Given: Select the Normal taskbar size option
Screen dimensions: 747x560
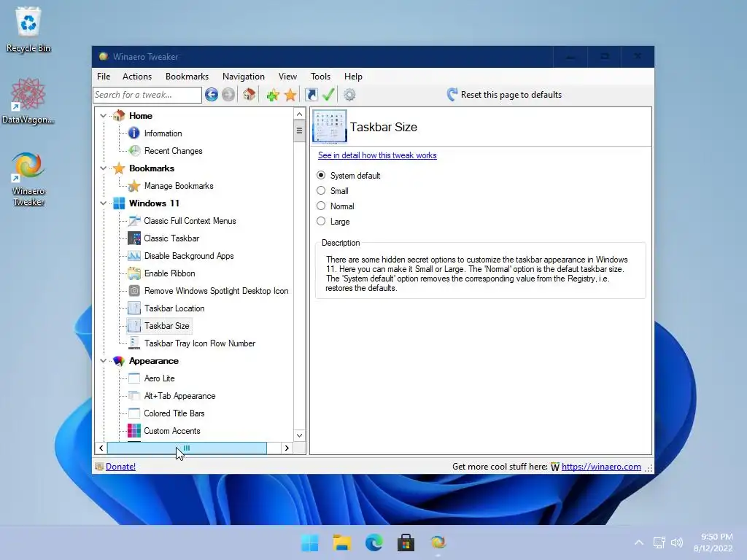Looking at the screenshot, I should pos(321,206).
